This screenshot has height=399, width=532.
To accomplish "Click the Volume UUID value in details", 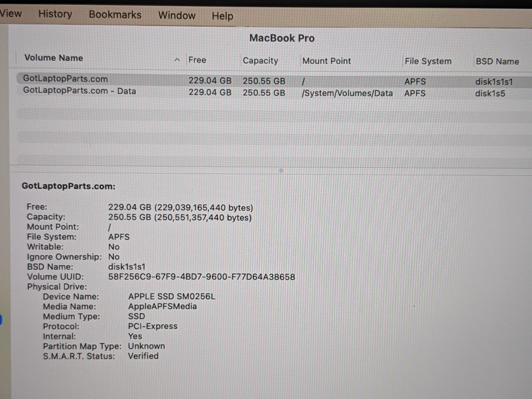I will (x=201, y=277).
